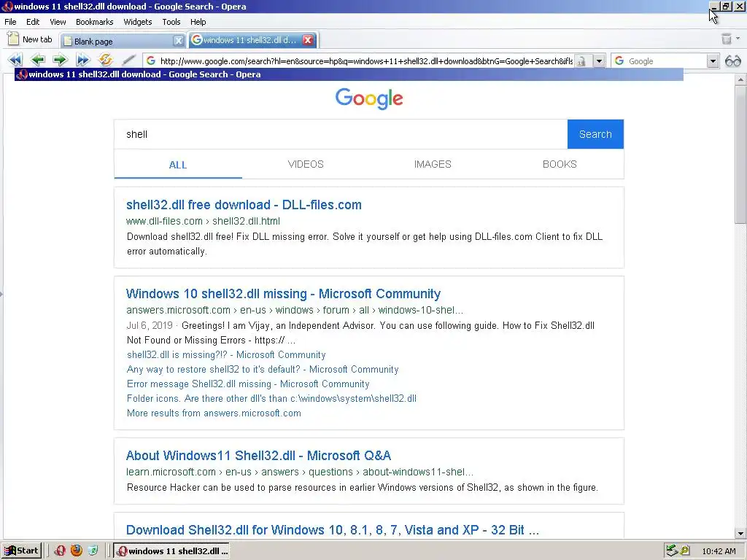Open the closed tabs trash can icon
747x560 pixels.
click(726, 39)
